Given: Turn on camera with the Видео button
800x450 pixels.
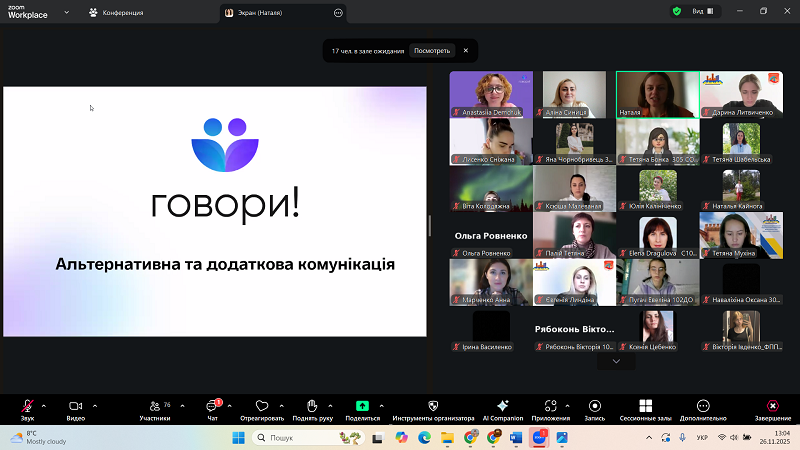Looking at the screenshot, I should (75, 406).
